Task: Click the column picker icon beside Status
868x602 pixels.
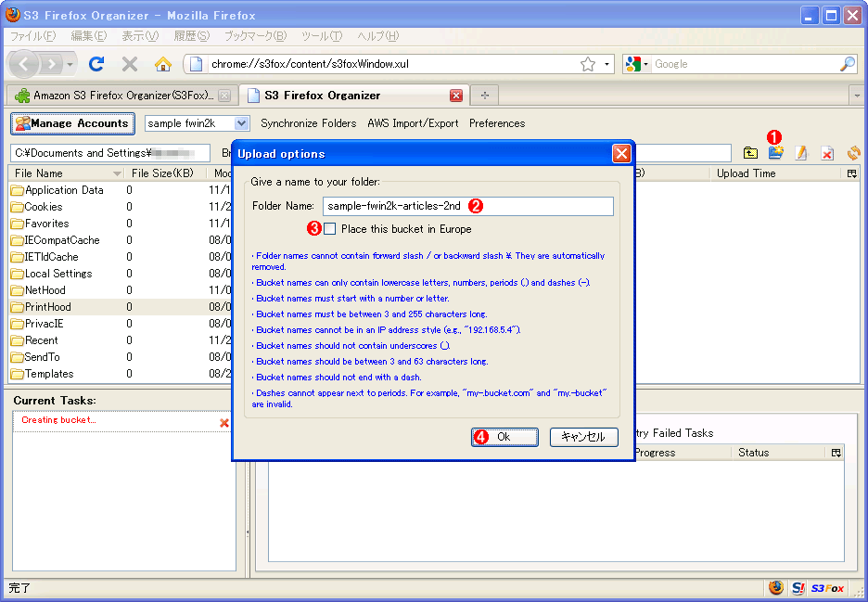Action: click(x=836, y=453)
